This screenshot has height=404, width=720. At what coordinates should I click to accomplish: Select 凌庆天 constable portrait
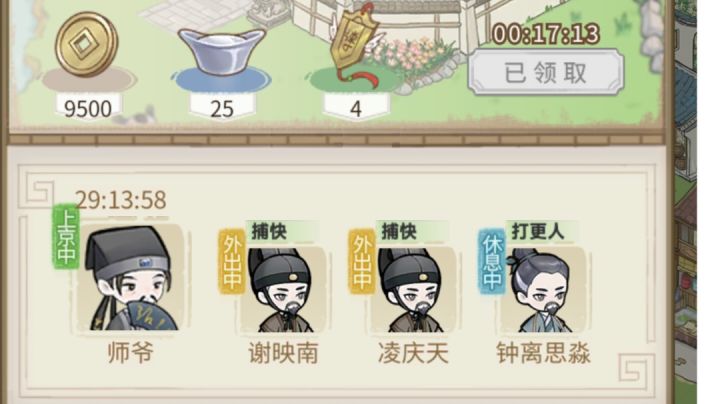point(413,290)
